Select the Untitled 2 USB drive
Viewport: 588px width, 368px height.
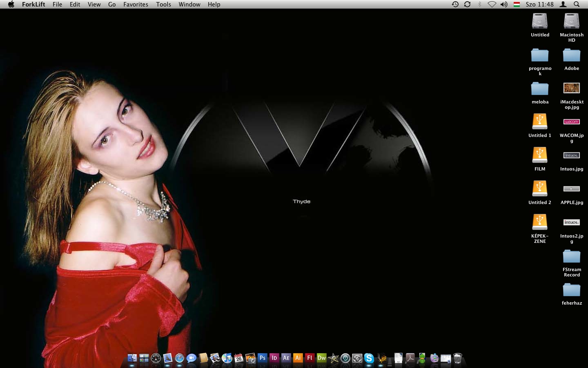[540, 188]
